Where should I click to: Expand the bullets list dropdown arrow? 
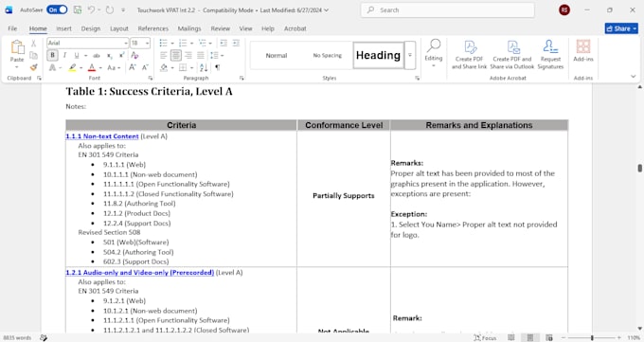172,44
